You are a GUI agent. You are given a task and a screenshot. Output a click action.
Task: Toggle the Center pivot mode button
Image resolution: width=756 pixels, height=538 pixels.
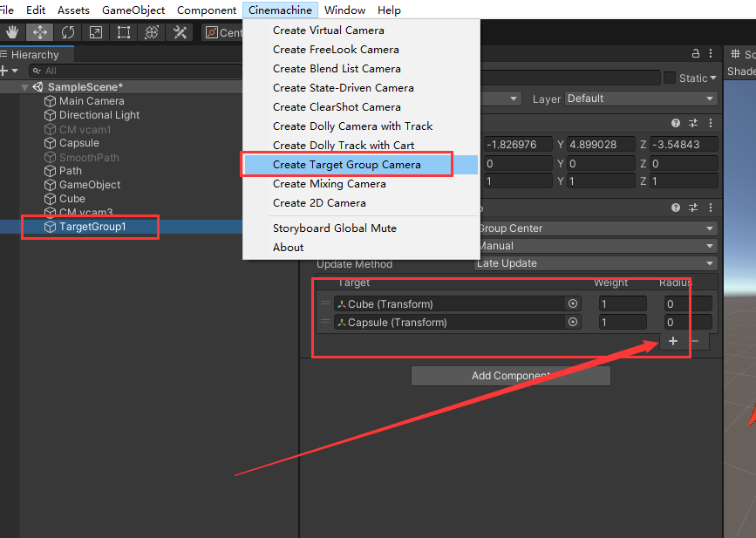[222, 32]
